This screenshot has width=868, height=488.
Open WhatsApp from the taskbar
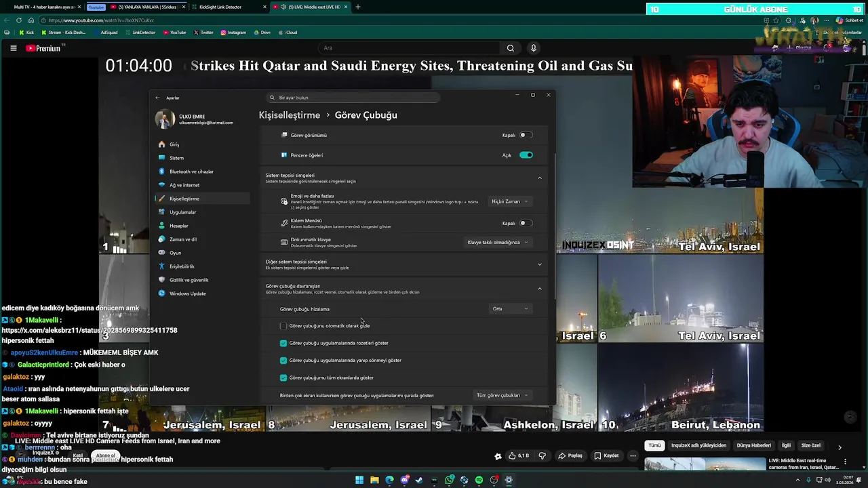coord(449,480)
